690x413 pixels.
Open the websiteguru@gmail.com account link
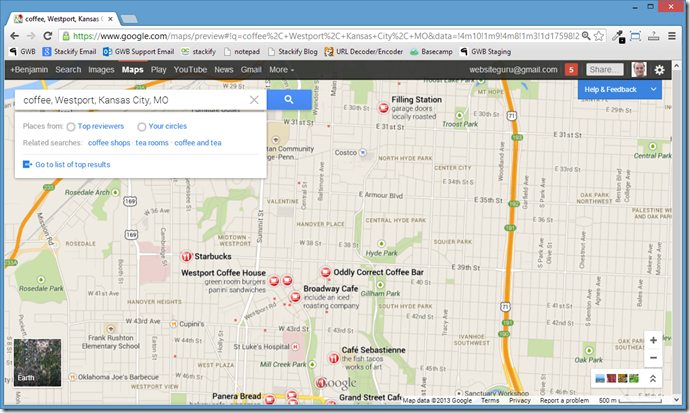[513, 69]
